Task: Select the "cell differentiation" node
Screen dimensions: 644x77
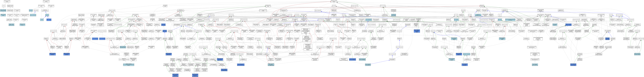Action: tap(211, 15)
